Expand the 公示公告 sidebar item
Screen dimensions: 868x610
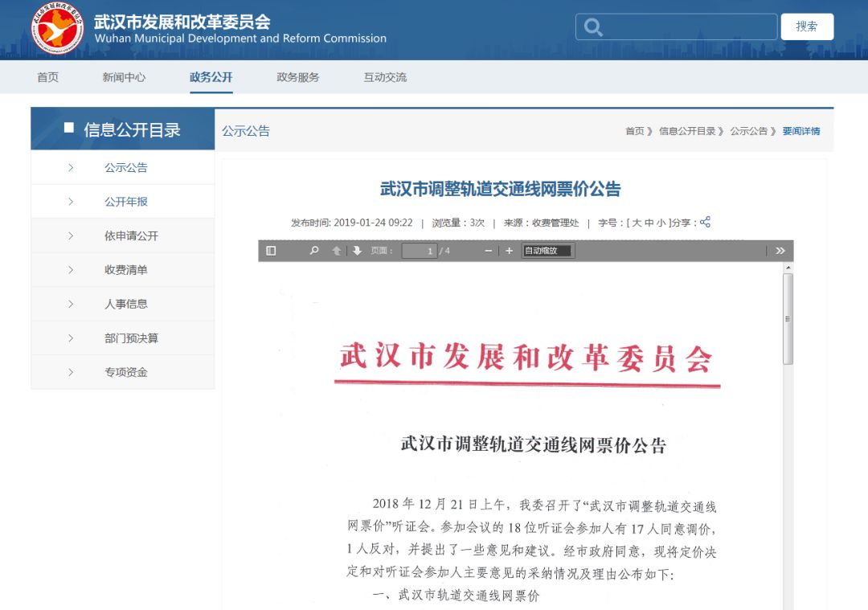[126, 168]
